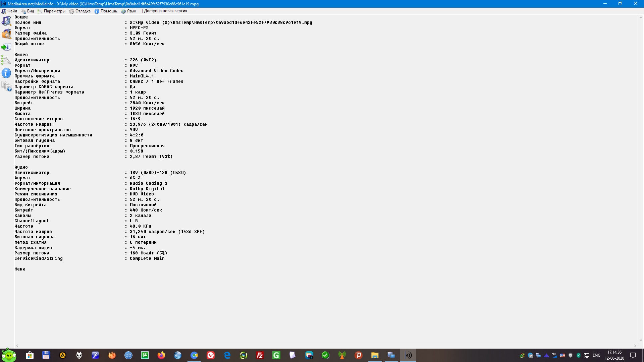The width and height of the screenshot is (644, 362).
Task: Click the green pig Start button
Action: click(9, 355)
